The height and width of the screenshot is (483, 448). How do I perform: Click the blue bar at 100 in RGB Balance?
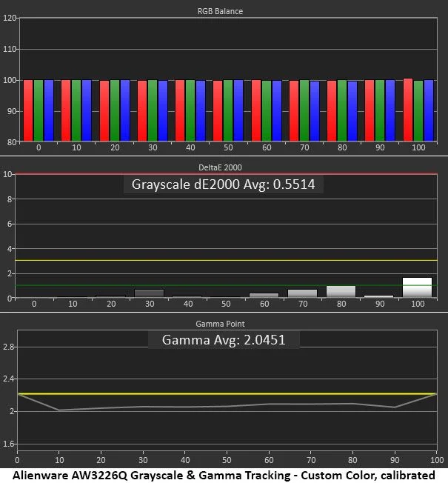429,110
